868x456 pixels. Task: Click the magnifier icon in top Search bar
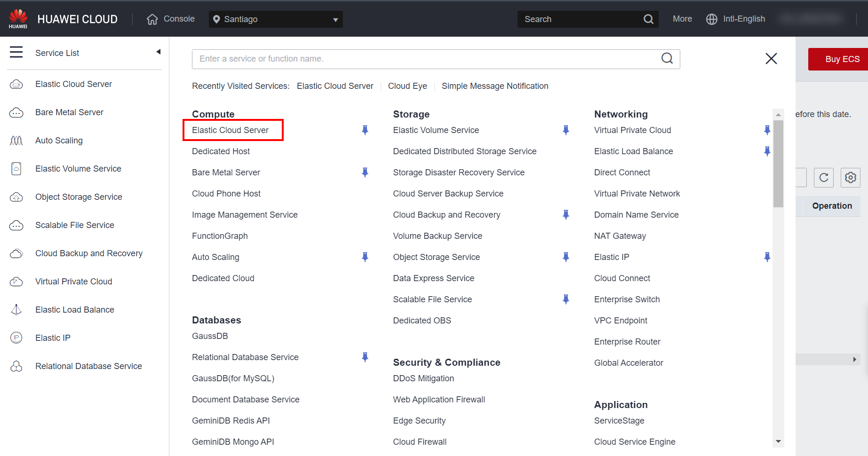(x=648, y=19)
